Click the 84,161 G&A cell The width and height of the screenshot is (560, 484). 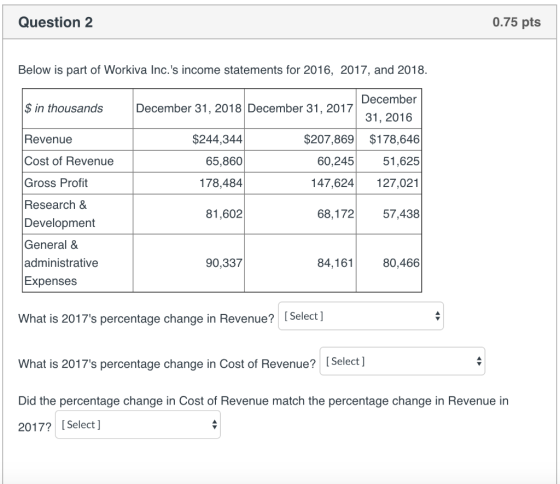[x=300, y=263]
